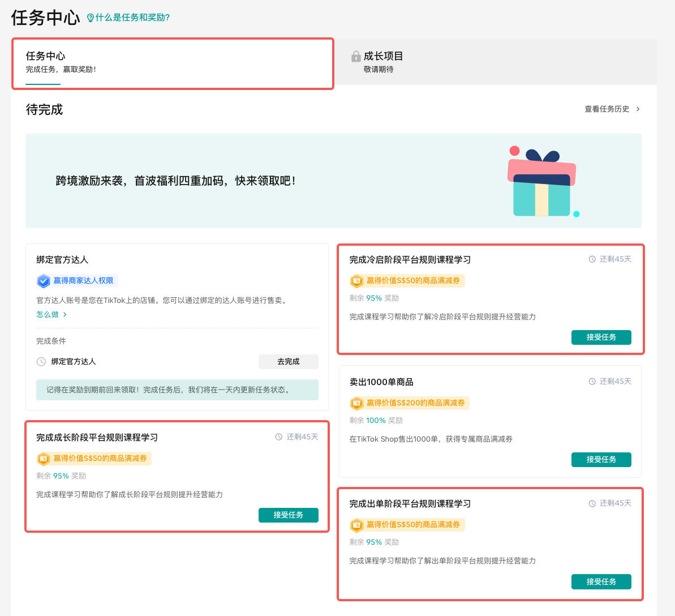The width and height of the screenshot is (675, 616).
Task: Click coupon icon in 完成冷启阶段 task card
Action: [356, 281]
